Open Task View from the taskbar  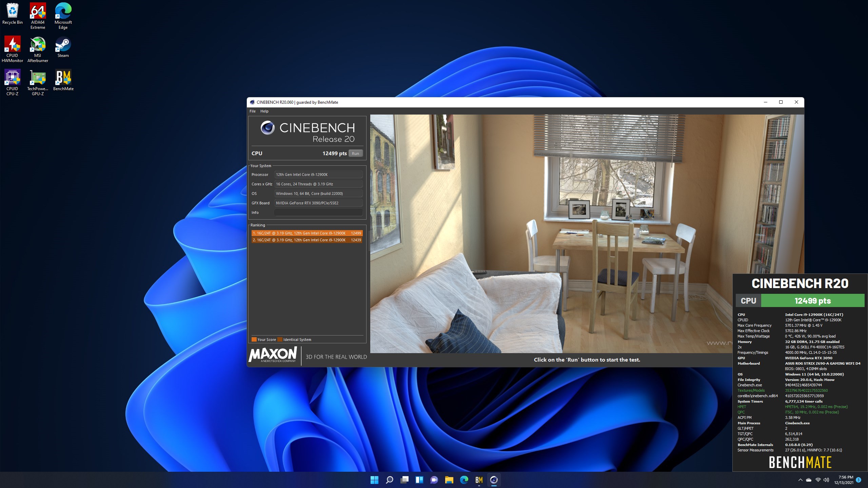pos(404,480)
